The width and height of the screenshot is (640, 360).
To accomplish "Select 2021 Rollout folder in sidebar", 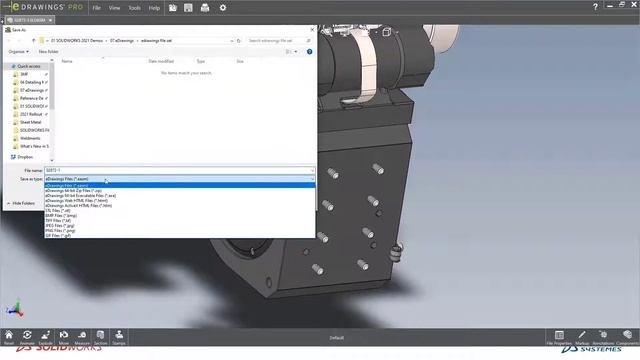I will point(31,114).
